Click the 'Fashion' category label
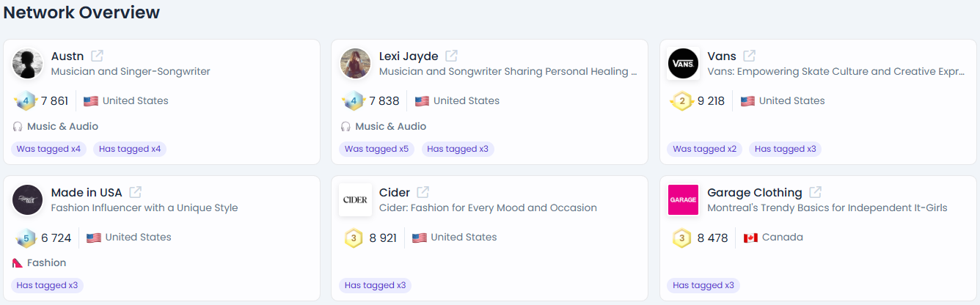 (46, 262)
